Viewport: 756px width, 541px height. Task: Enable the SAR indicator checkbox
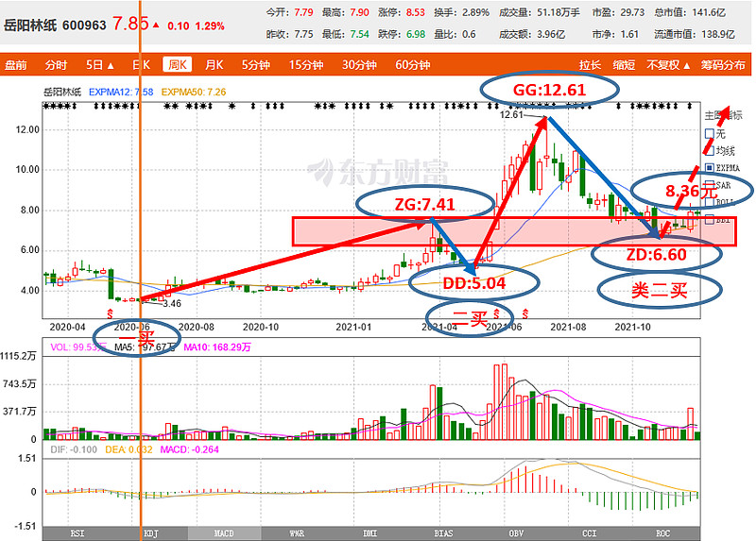pyautogui.click(x=710, y=185)
